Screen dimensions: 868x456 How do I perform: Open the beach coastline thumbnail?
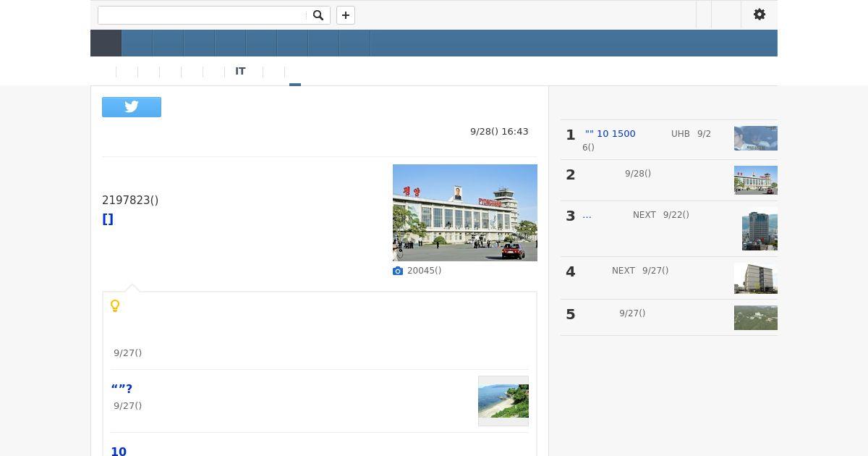(x=503, y=401)
